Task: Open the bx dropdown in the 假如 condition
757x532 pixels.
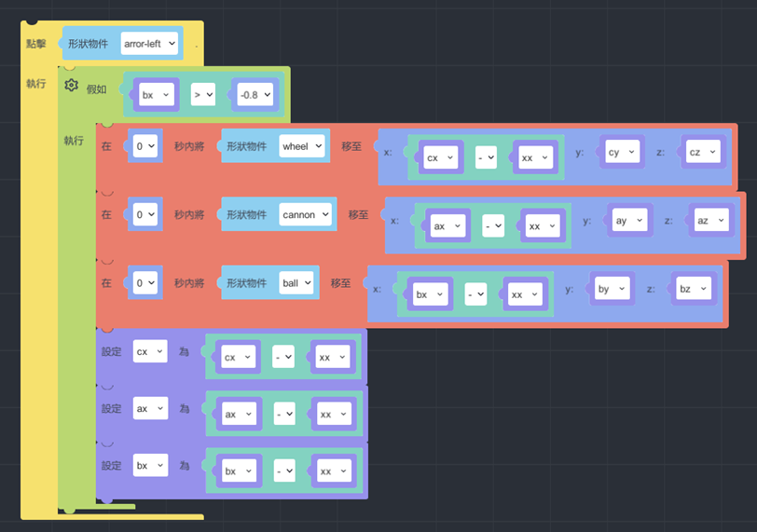Action: click(155, 94)
